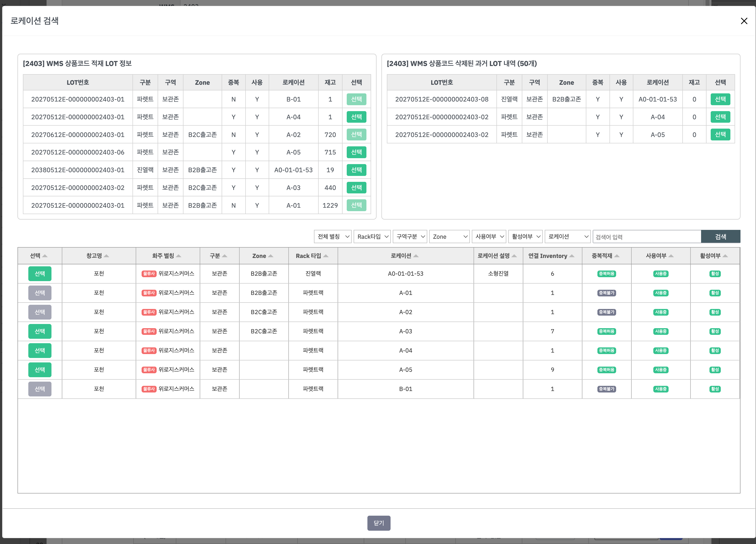Select LOT row with location A-03 stock 440
Image resolution: width=756 pixels, height=544 pixels.
tap(356, 187)
